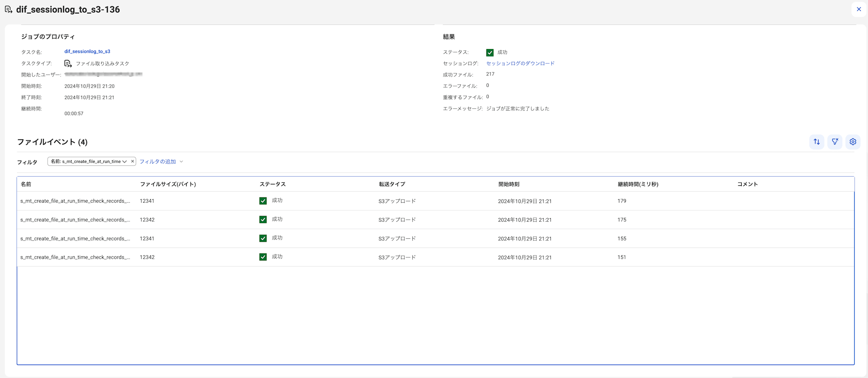Click the 00:00:57 duration value
The image size is (868, 378).
pos(74,113)
